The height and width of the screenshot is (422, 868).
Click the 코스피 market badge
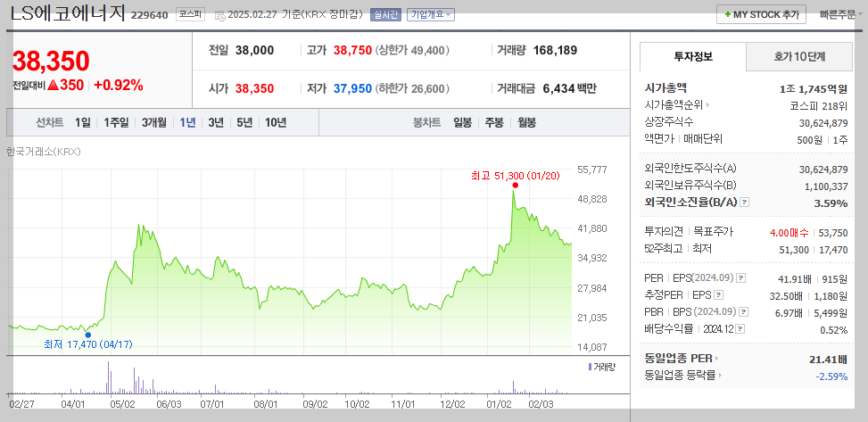pos(190,14)
